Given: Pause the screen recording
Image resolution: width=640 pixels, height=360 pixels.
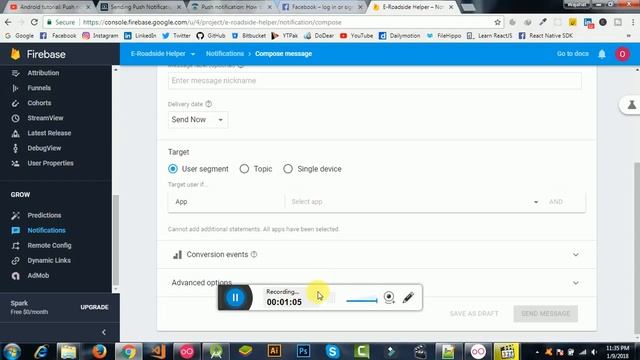Looking at the screenshot, I should pos(235,298).
